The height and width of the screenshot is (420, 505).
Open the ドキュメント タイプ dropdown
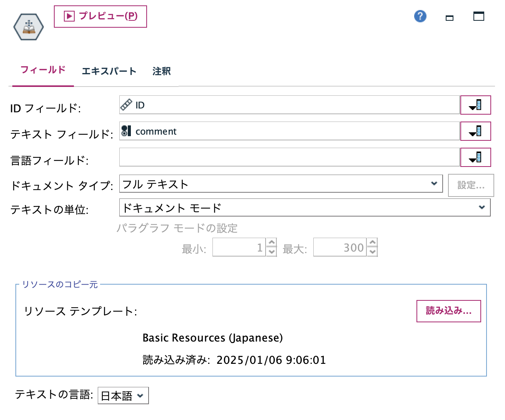435,184
